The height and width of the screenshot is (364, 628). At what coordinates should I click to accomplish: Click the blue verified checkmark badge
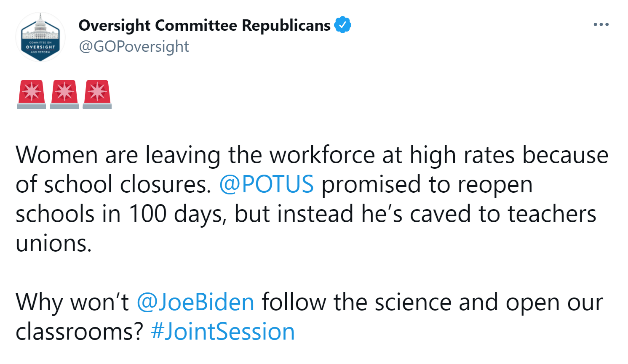(342, 25)
